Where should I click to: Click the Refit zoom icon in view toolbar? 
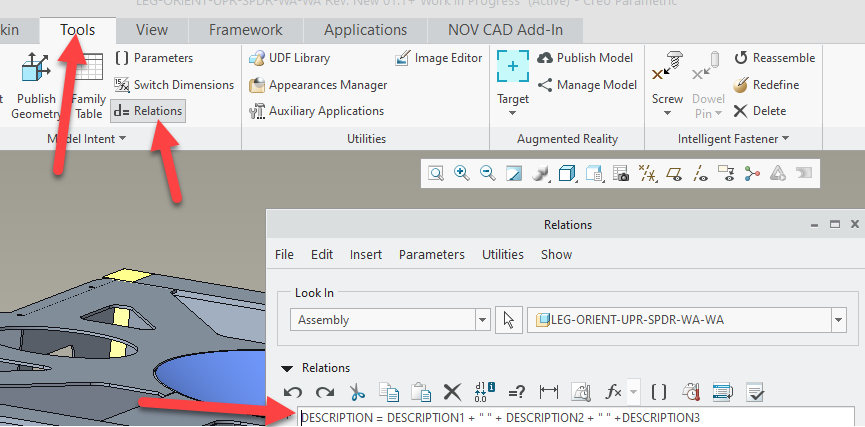click(436, 173)
